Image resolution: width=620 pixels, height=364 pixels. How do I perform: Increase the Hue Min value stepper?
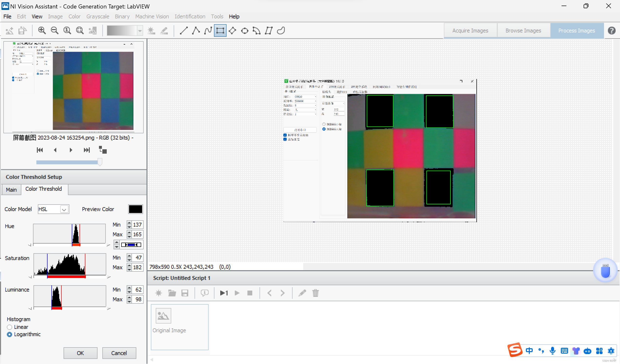[129, 223]
